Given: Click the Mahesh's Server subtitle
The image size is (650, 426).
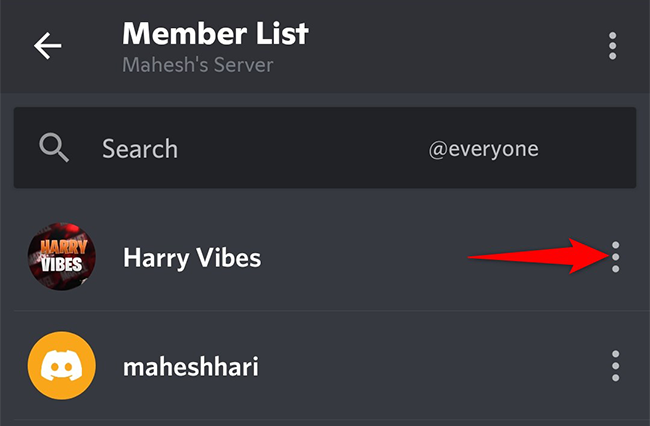Looking at the screenshot, I should (197, 66).
